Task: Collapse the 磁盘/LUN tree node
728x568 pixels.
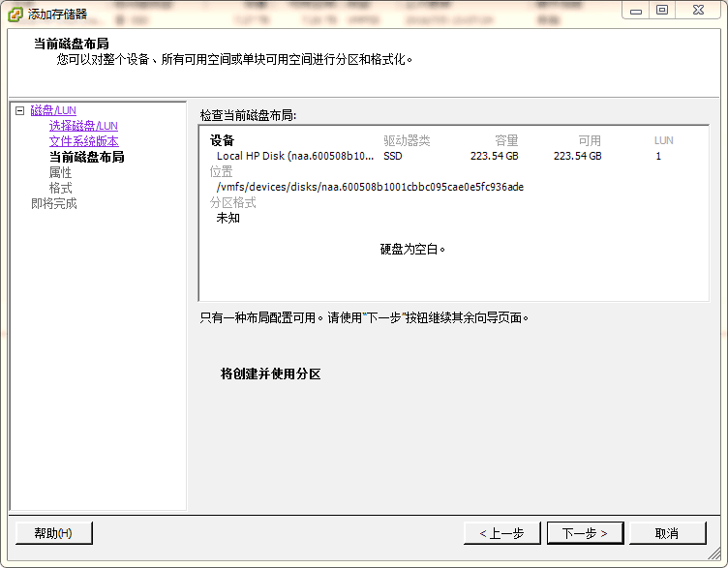Action: [x=19, y=111]
